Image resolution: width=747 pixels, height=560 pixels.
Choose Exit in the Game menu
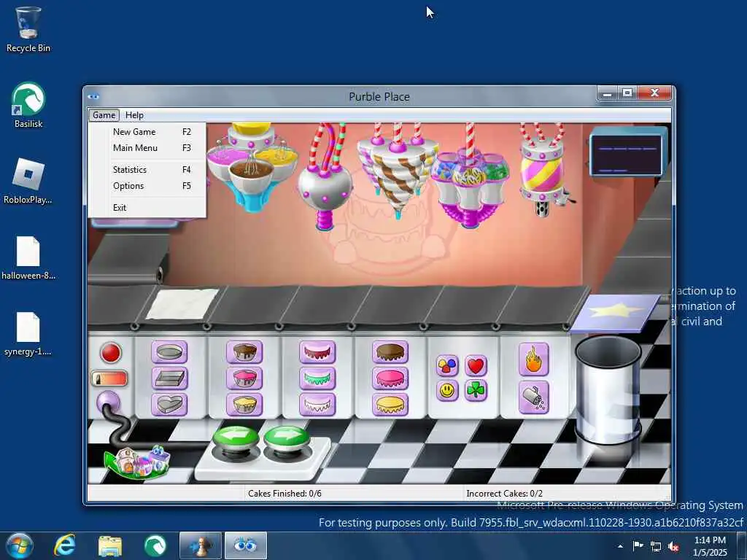pyautogui.click(x=147, y=208)
